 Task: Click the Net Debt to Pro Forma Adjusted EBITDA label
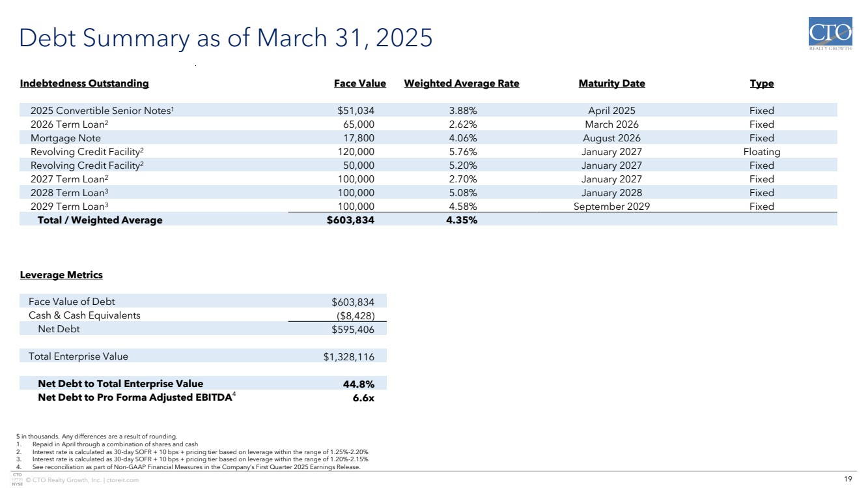(135, 397)
